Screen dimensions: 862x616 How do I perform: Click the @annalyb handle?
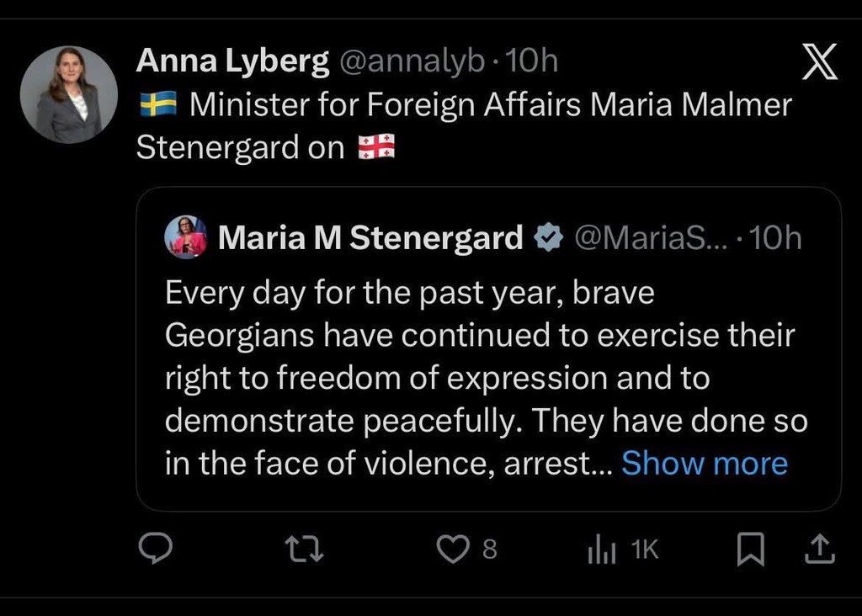tap(411, 61)
